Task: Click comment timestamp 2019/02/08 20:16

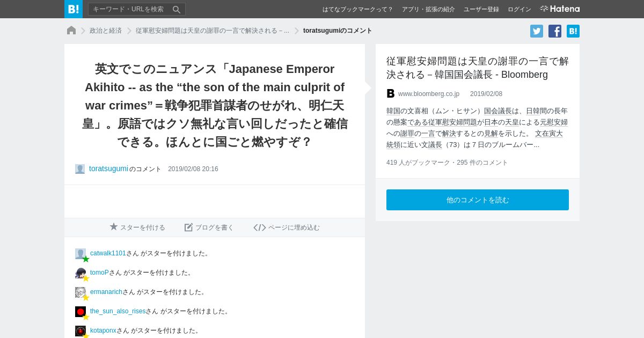Action: 193,169
